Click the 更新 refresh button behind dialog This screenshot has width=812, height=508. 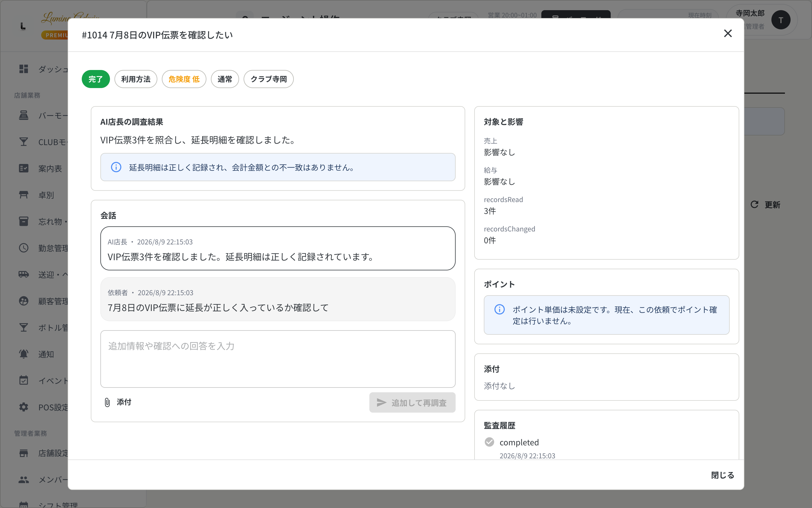[x=765, y=205]
